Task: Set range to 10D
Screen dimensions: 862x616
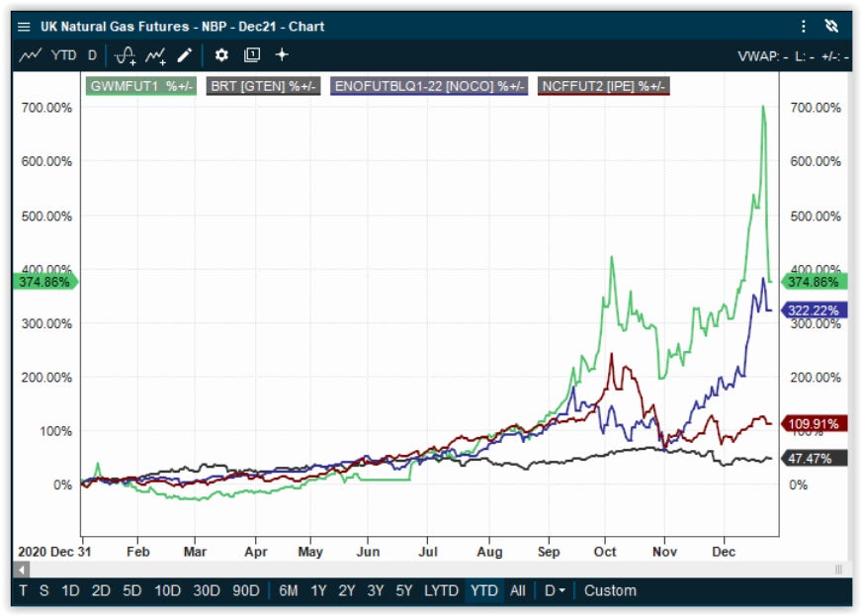Action: click(x=168, y=590)
